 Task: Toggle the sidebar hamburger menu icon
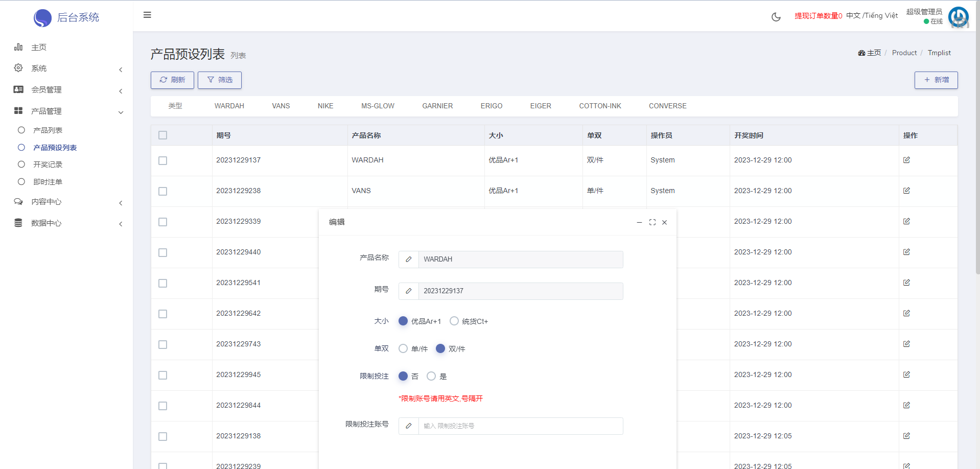[147, 15]
